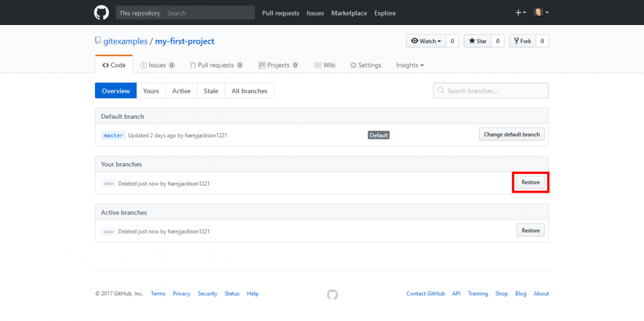Focus the repository Search field
Screen dimensions: 644x321
tap(210, 13)
